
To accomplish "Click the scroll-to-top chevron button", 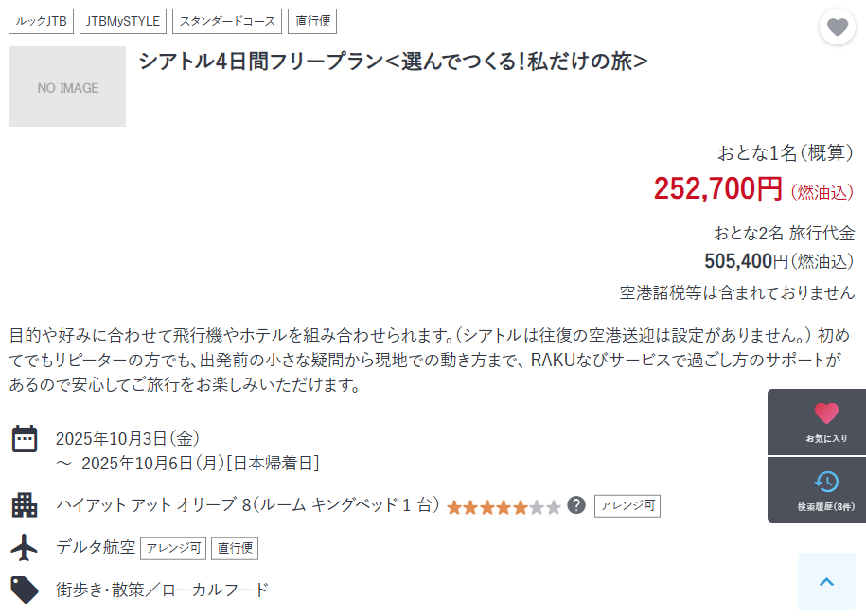I will click(826, 582).
